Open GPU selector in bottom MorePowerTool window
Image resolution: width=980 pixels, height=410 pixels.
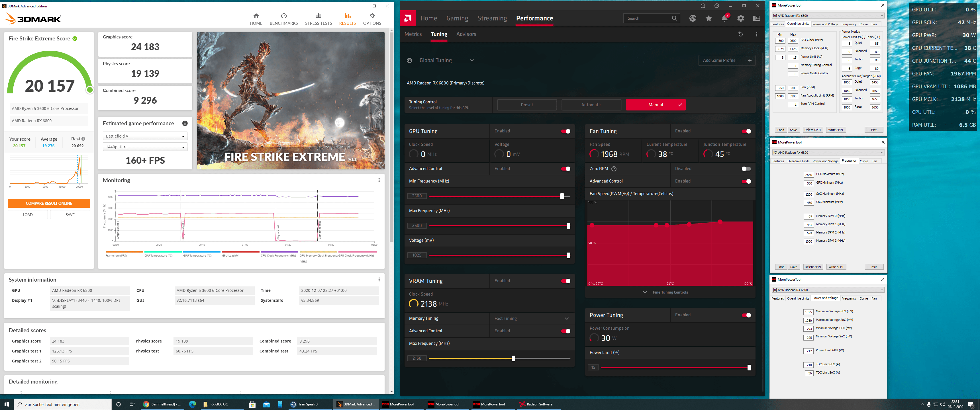(x=828, y=290)
